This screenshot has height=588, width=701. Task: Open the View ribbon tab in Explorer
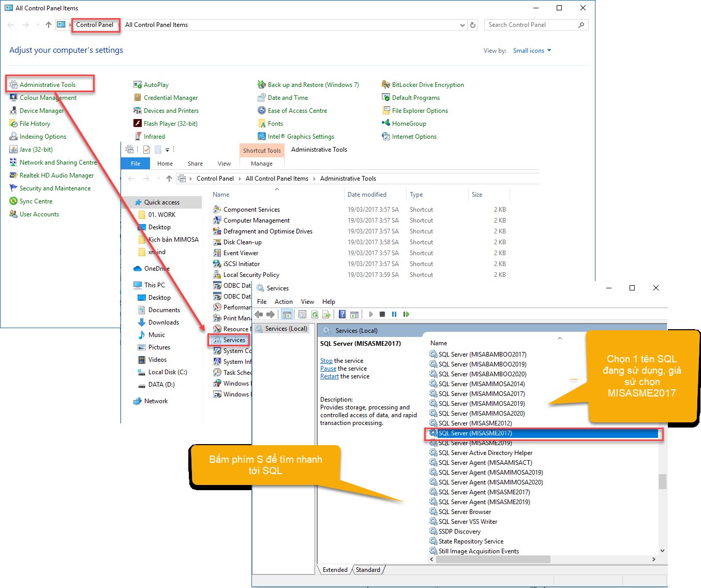(x=224, y=164)
